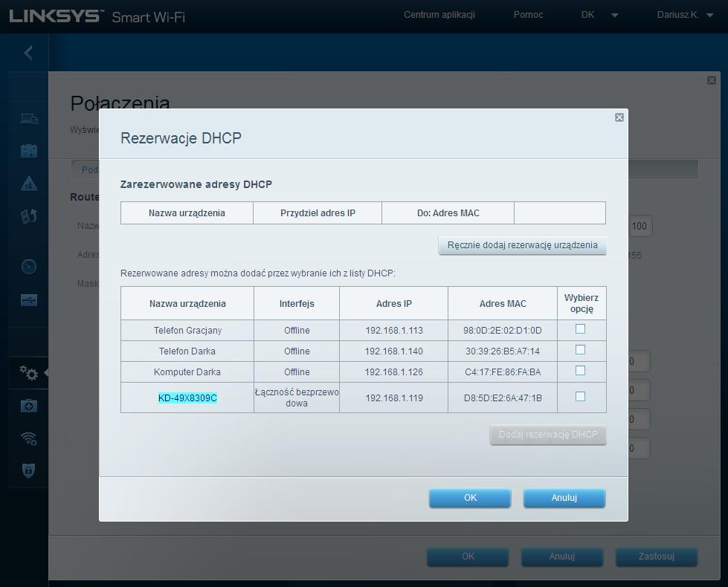Confirm DHCP reservations with OK
Viewport: 728px width, 587px height.
tap(469, 498)
